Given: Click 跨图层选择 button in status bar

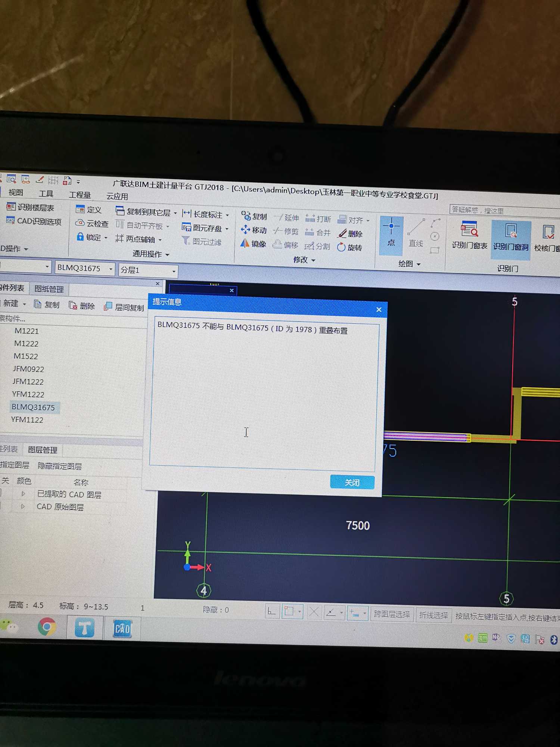Looking at the screenshot, I should [392, 614].
